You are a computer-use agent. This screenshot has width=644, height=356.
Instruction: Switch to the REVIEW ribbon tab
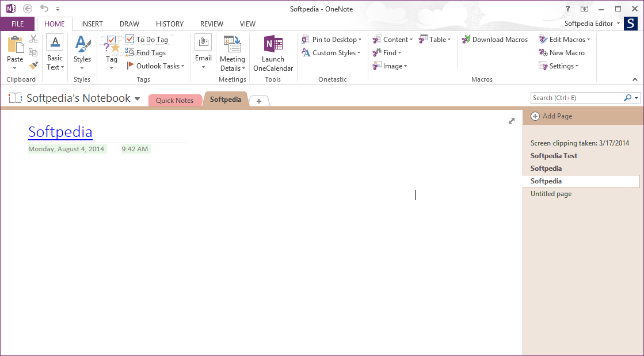212,24
